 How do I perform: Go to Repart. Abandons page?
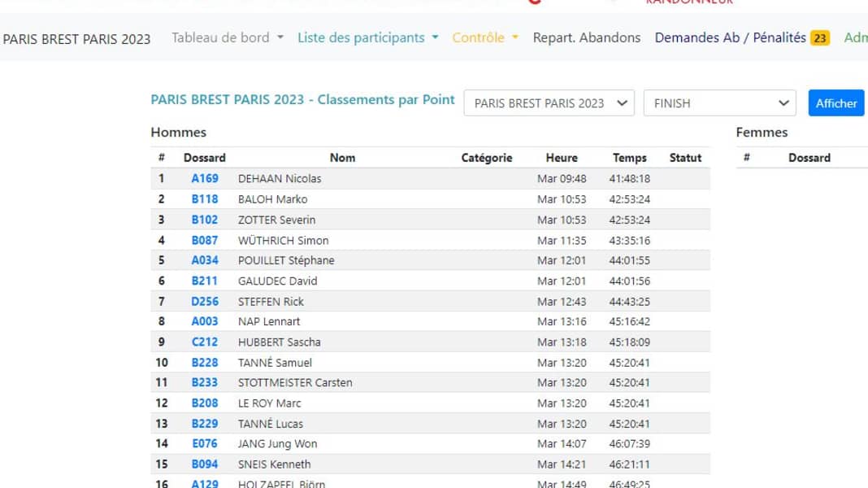[x=587, y=37]
